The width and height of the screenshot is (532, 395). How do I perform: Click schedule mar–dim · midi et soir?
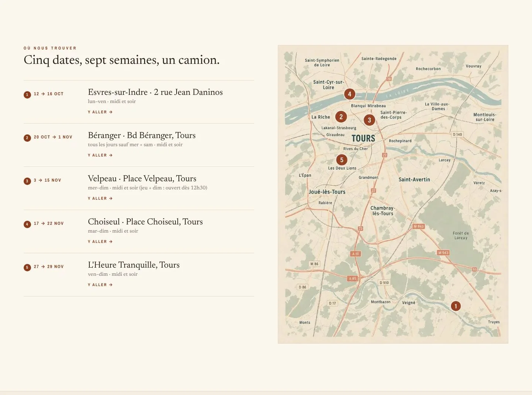[113, 231]
